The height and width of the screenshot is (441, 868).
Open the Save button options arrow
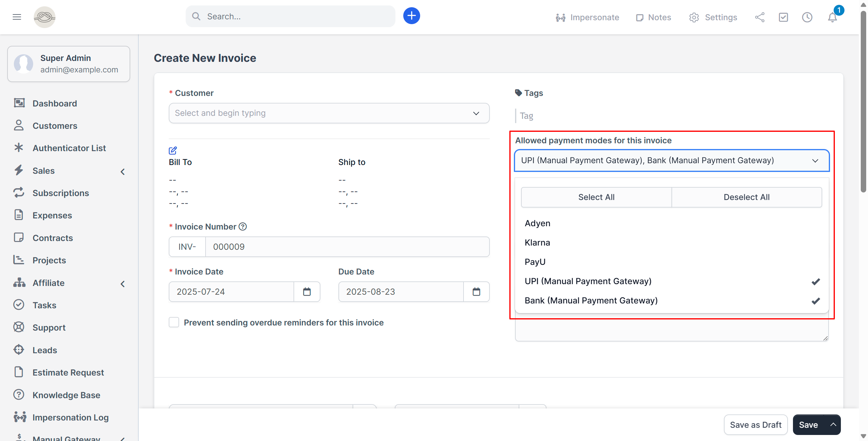tap(833, 424)
